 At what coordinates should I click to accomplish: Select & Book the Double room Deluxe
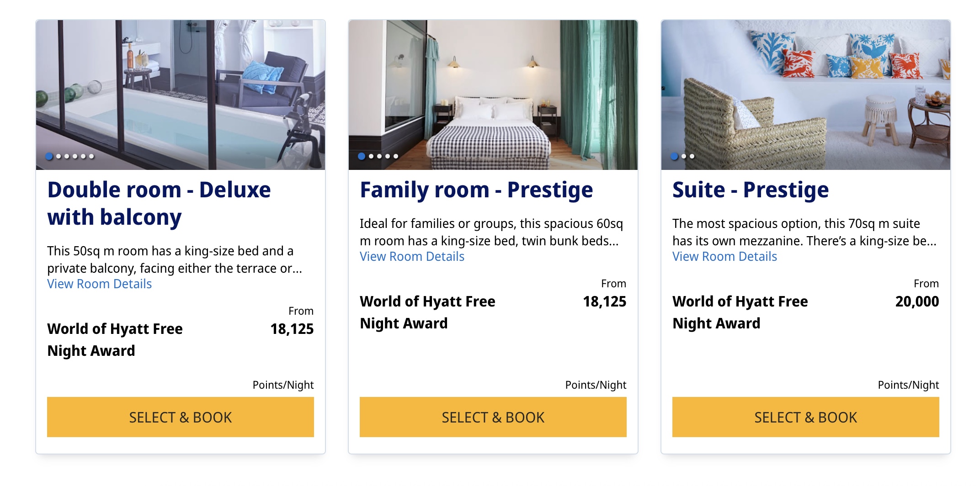point(181,417)
